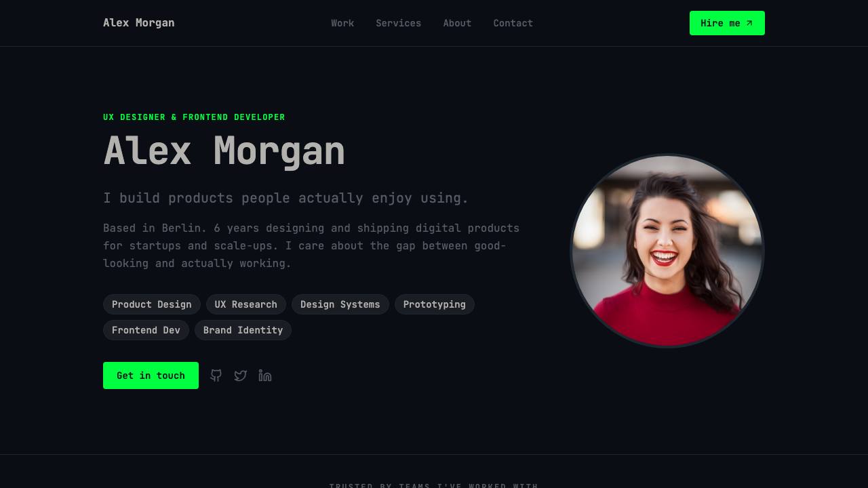Select the Design Systems tag
868x488 pixels.
coord(340,304)
